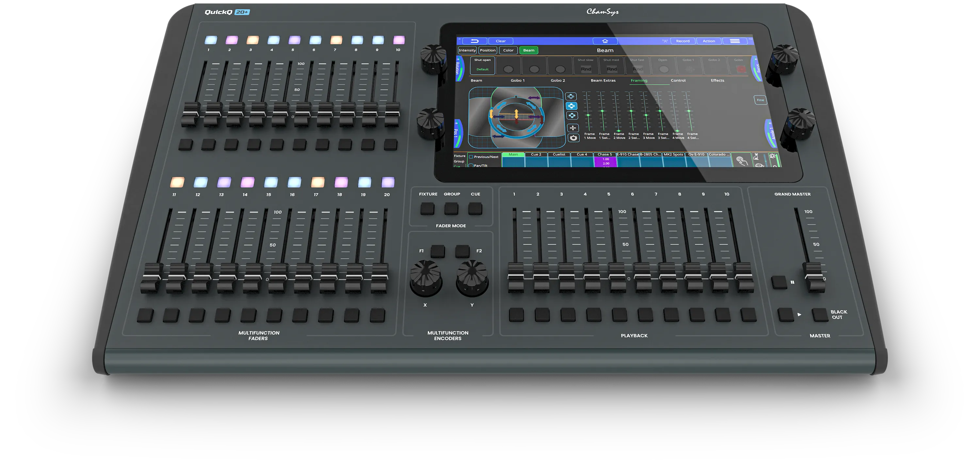
Task: Hit the hardware go arrow button
Action: click(x=786, y=315)
